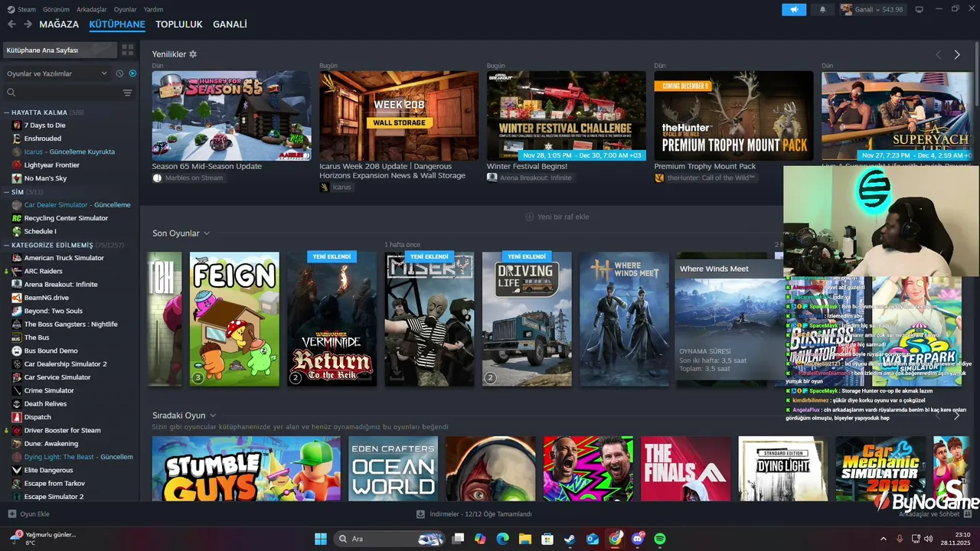Image resolution: width=980 pixels, height=551 pixels.
Task: Open the GANALİ profile tab
Action: tap(230, 24)
